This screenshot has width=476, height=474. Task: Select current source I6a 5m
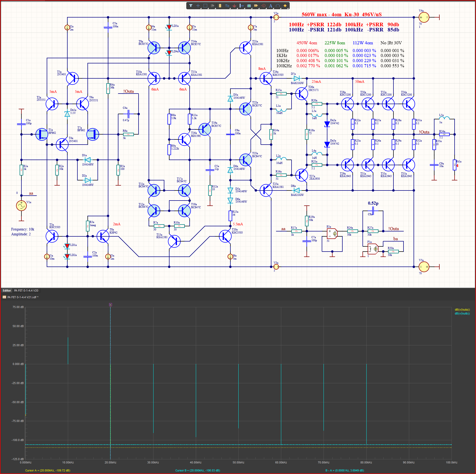pyautogui.click(x=230, y=256)
